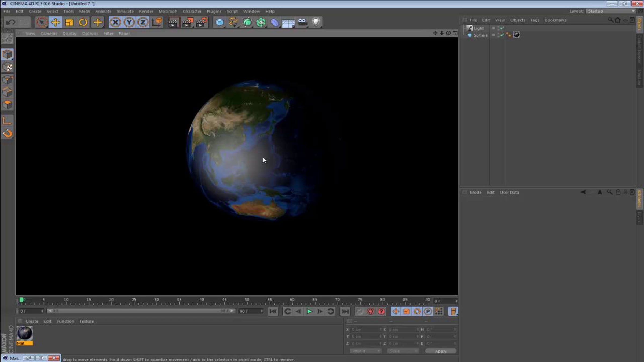Add a Camera object from toolbar

[302, 22]
